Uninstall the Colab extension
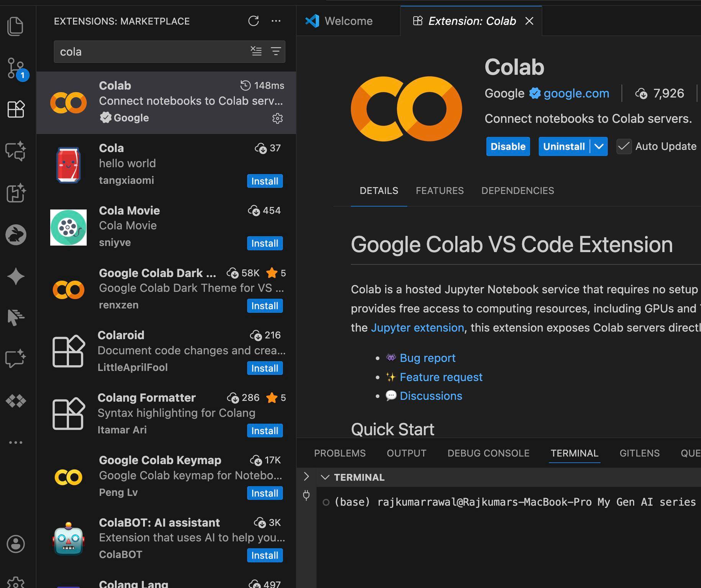The image size is (701, 588). [x=564, y=146]
